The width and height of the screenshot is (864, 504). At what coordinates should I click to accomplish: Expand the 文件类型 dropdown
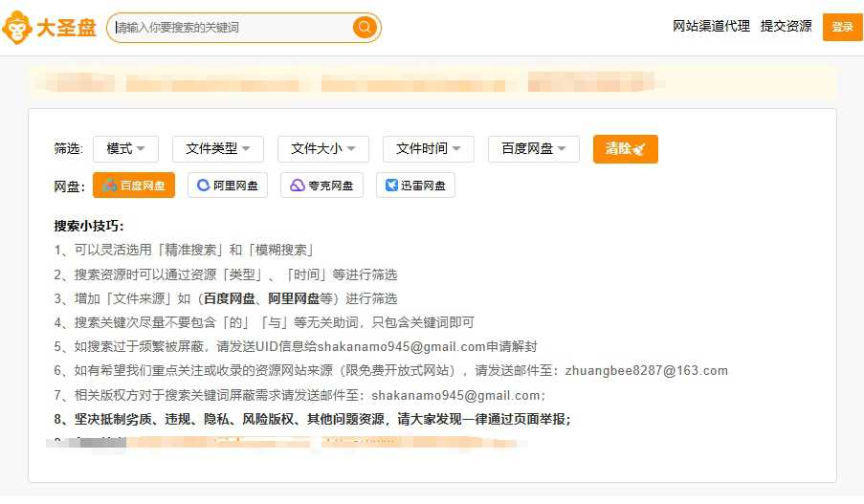[x=217, y=149]
